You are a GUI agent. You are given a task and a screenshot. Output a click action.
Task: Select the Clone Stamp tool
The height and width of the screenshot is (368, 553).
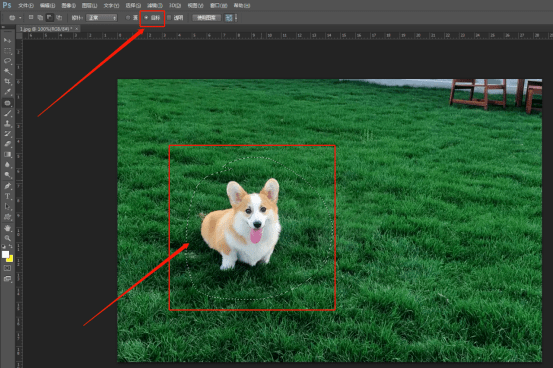tap(7, 124)
